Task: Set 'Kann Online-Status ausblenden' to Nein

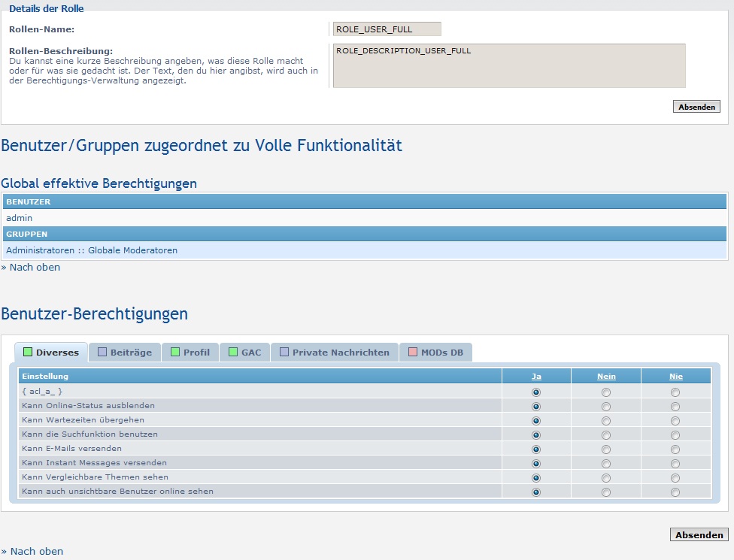Action: 606,407
